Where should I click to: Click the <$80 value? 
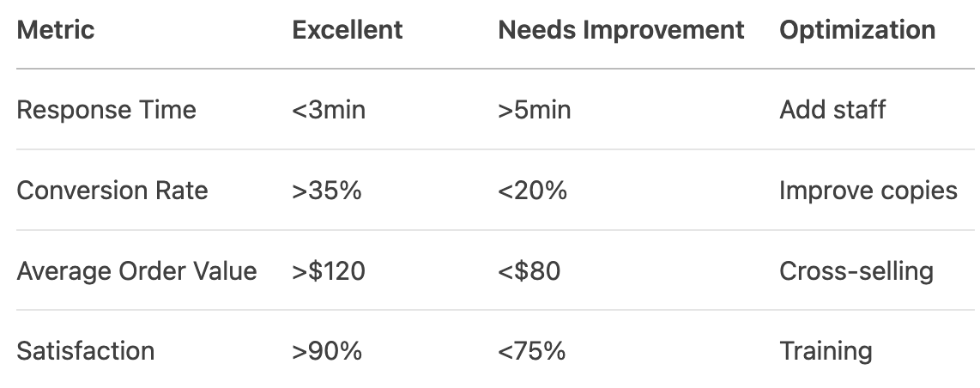tap(529, 271)
